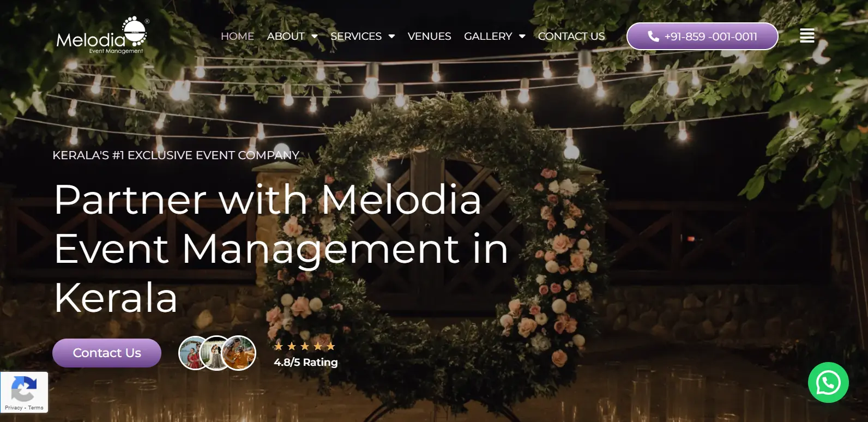This screenshot has height=422, width=868.
Task: Open reCAPTCHA Terms link
Action: pos(36,408)
